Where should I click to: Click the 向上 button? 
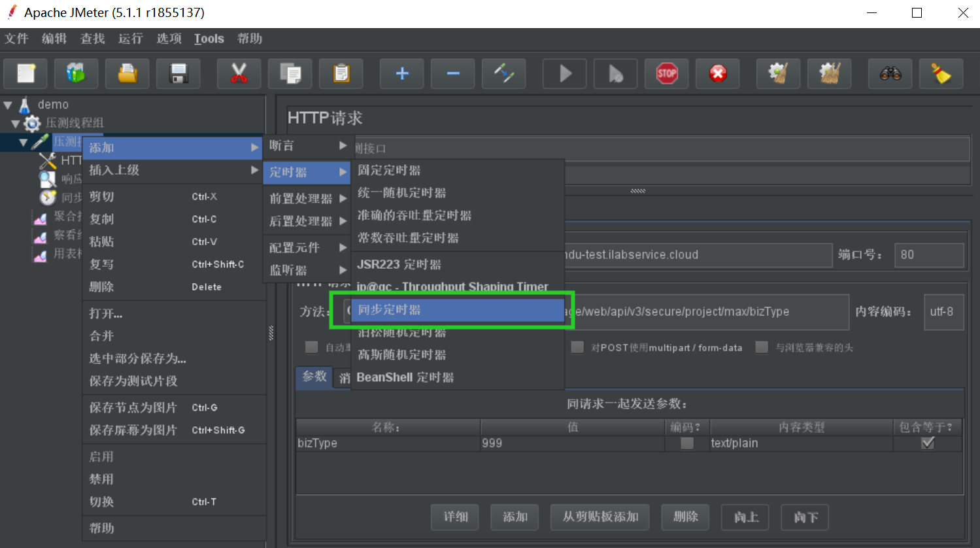(745, 517)
